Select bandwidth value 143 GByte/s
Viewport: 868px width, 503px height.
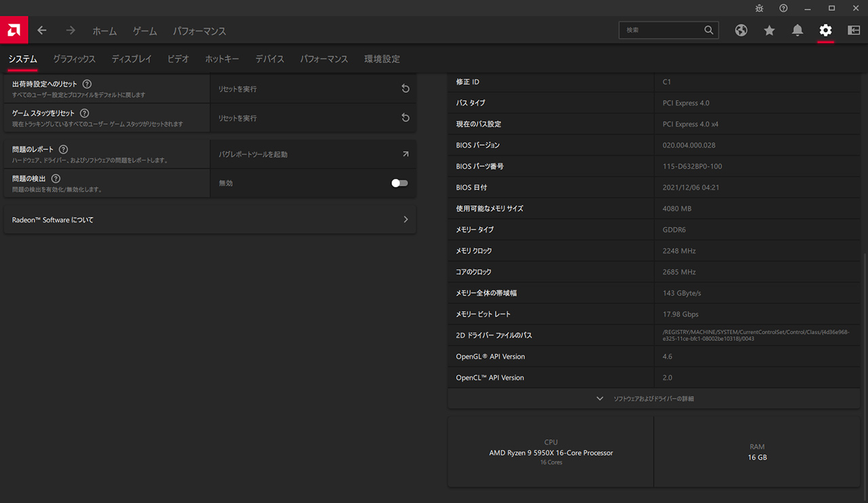(682, 293)
